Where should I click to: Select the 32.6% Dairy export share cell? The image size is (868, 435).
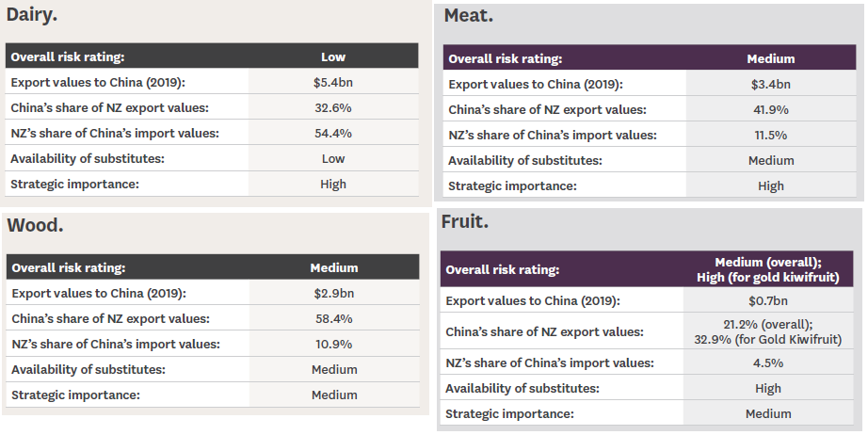tap(333, 107)
